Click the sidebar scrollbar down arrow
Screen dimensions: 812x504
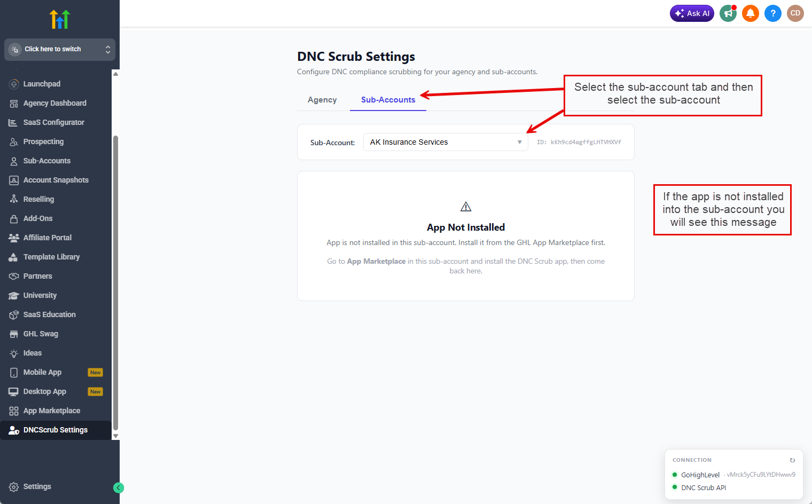[115, 436]
